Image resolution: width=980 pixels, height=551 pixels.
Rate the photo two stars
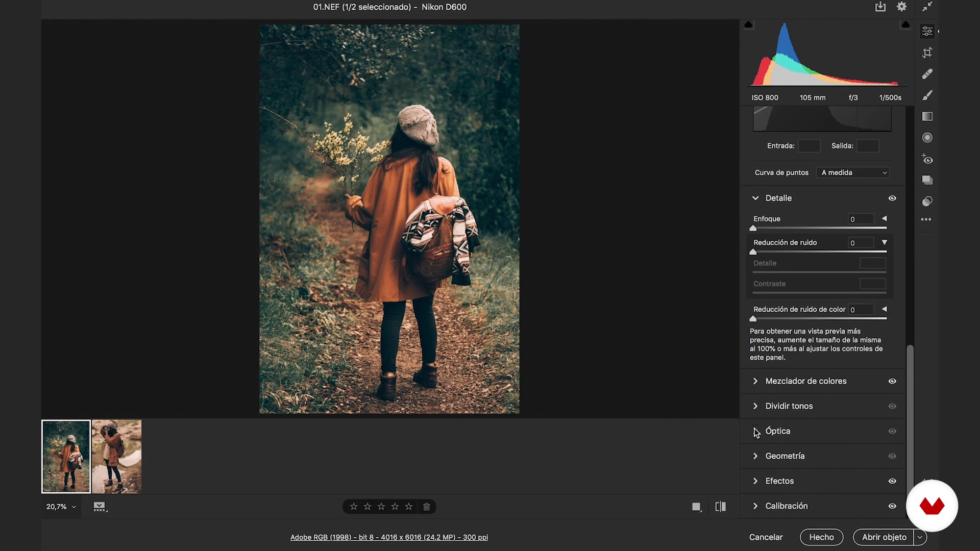[x=367, y=507]
